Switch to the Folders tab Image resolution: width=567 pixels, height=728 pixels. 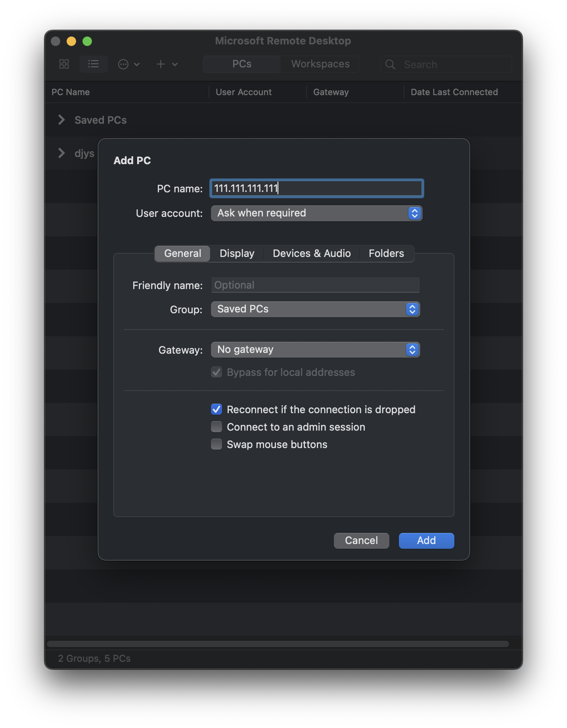[x=386, y=253]
